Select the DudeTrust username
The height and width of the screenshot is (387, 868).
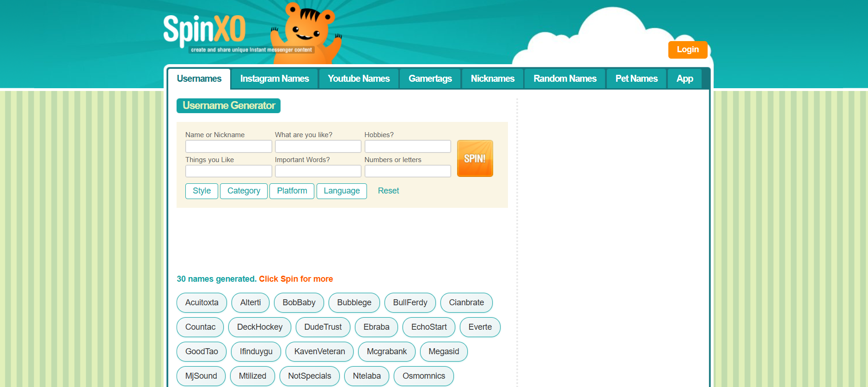coord(323,327)
